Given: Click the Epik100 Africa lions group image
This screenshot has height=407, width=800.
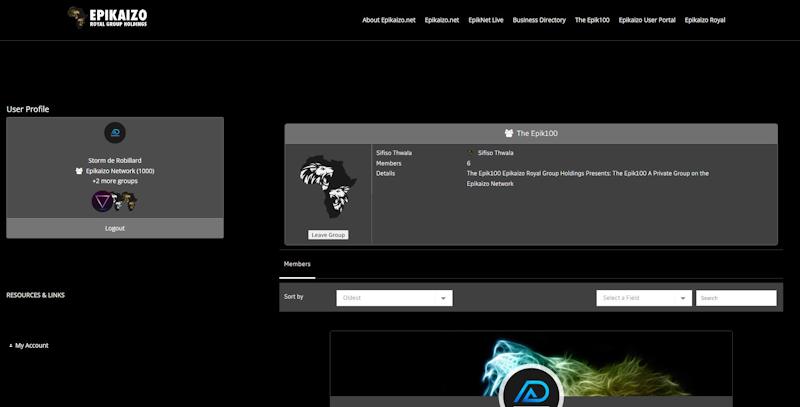Looking at the screenshot, I should coord(328,187).
